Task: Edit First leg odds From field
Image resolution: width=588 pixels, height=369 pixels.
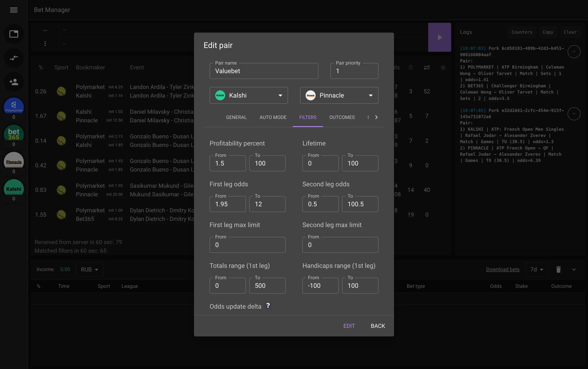Action: pos(228,204)
